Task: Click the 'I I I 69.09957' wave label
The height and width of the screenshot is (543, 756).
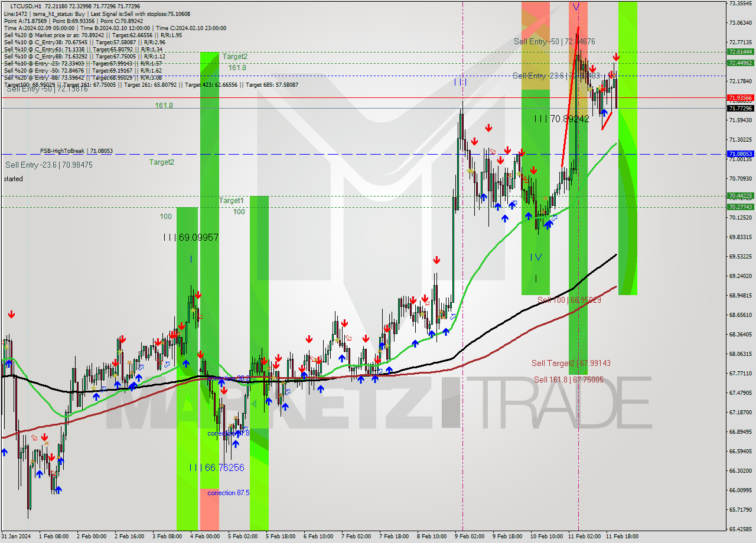Action: (191, 237)
